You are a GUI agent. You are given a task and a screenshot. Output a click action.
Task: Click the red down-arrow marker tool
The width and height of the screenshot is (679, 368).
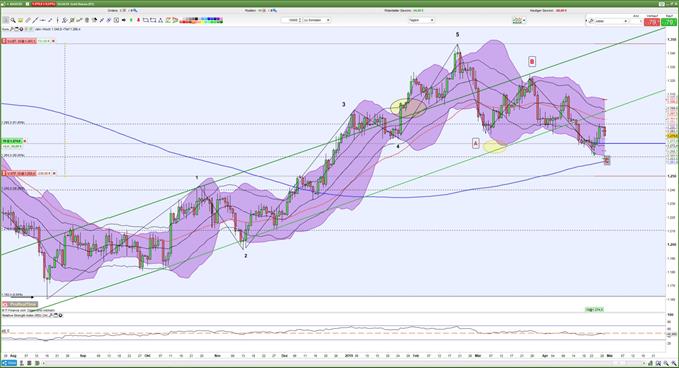point(138,20)
